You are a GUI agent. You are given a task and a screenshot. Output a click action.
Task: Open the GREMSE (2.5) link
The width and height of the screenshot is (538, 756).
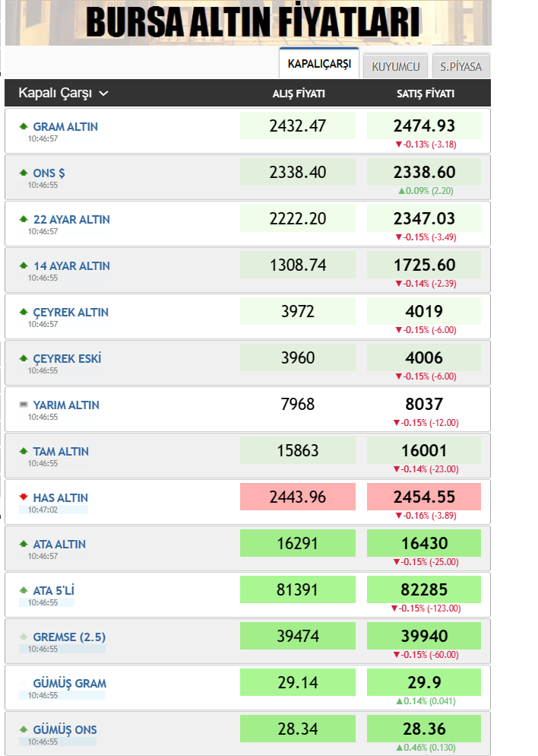pyautogui.click(x=70, y=637)
